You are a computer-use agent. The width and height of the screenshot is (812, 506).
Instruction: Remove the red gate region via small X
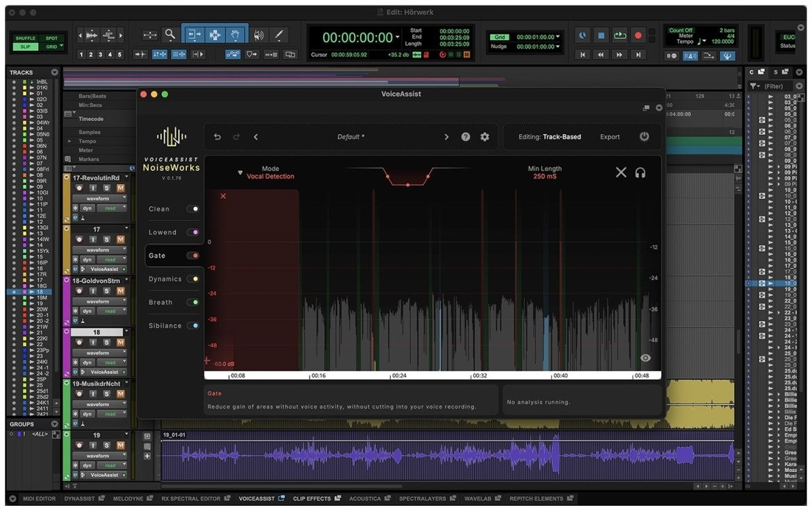coord(223,196)
